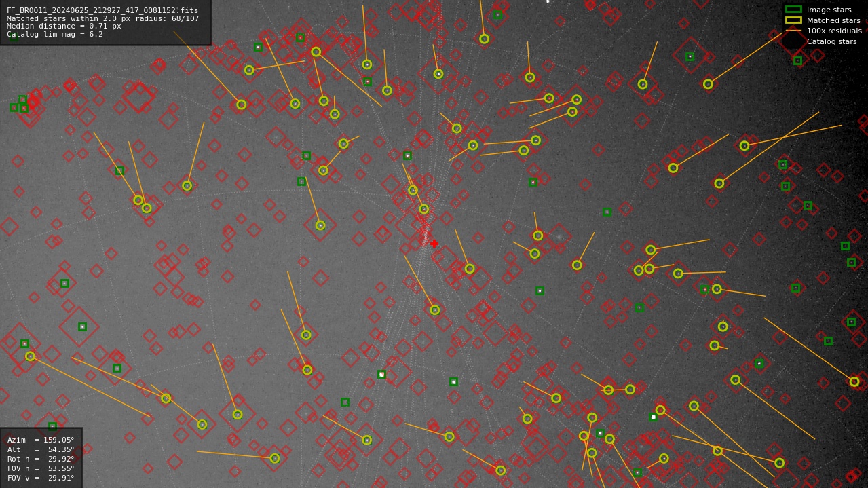This screenshot has width=868, height=488.
Task: Click the red center cross marker
Action: pyautogui.click(x=434, y=244)
